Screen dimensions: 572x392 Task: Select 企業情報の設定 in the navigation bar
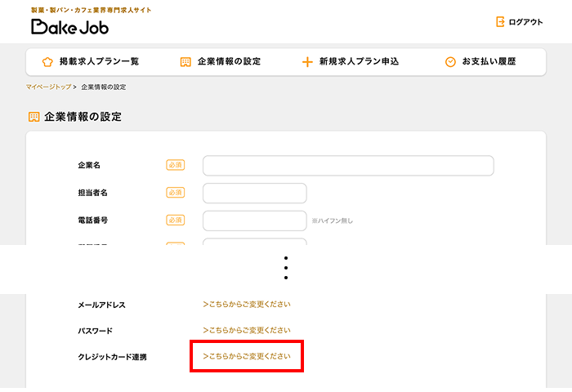coord(229,62)
